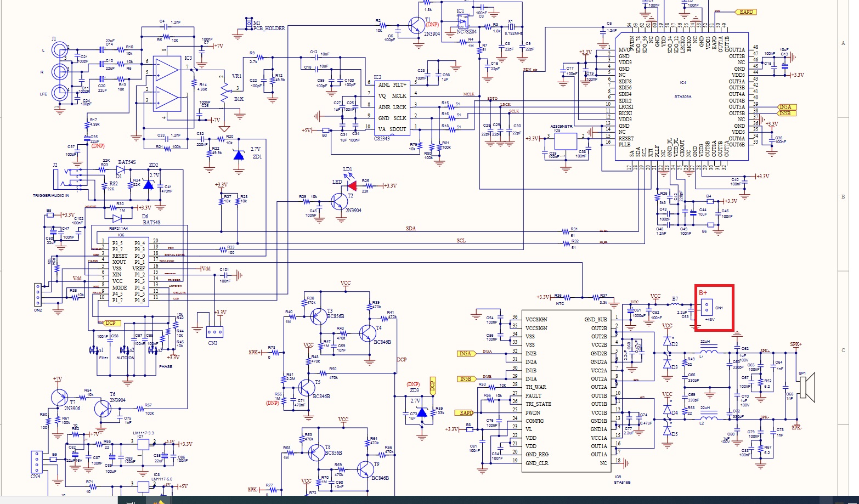Select the LFE input jack symbol
The height and width of the screenshot is (504, 859).
(x=60, y=93)
